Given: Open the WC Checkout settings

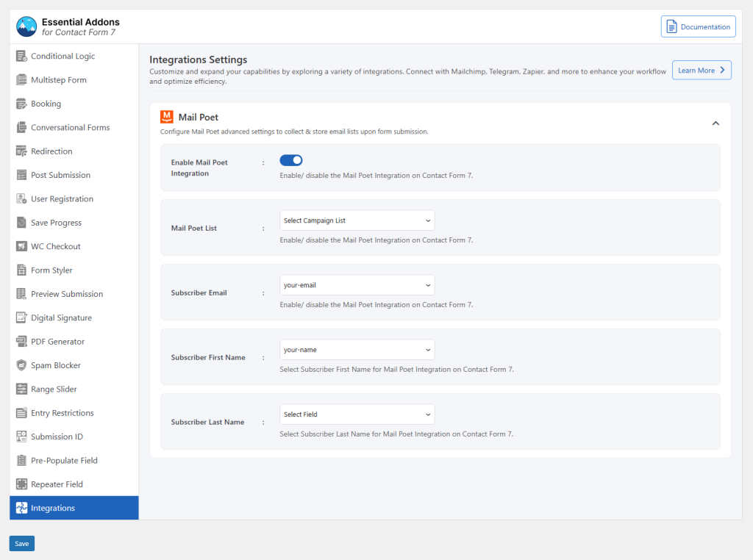Looking at the screenshot, I should (x=74, y=246).
